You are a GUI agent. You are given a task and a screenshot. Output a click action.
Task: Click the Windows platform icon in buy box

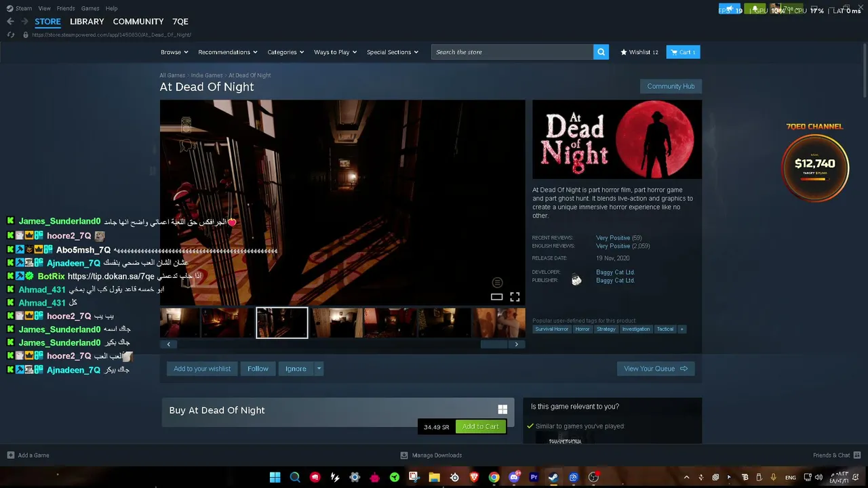(502, 409)
